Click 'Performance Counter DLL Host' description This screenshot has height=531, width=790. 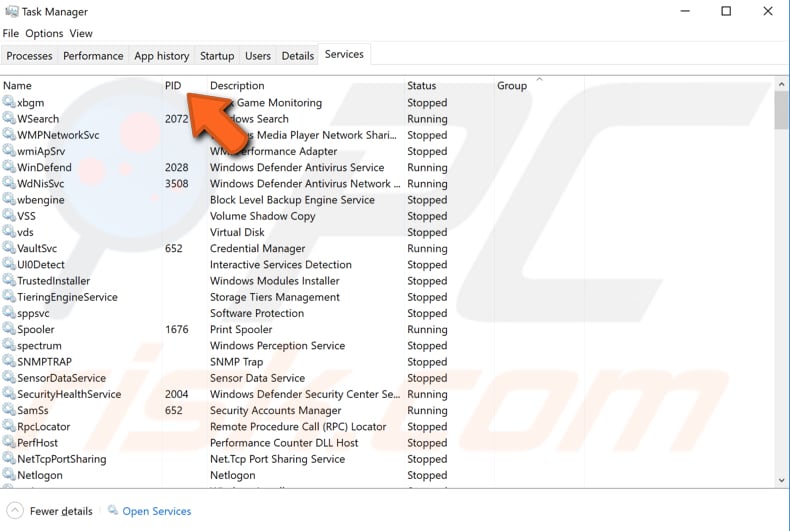[x=284, y=442]
